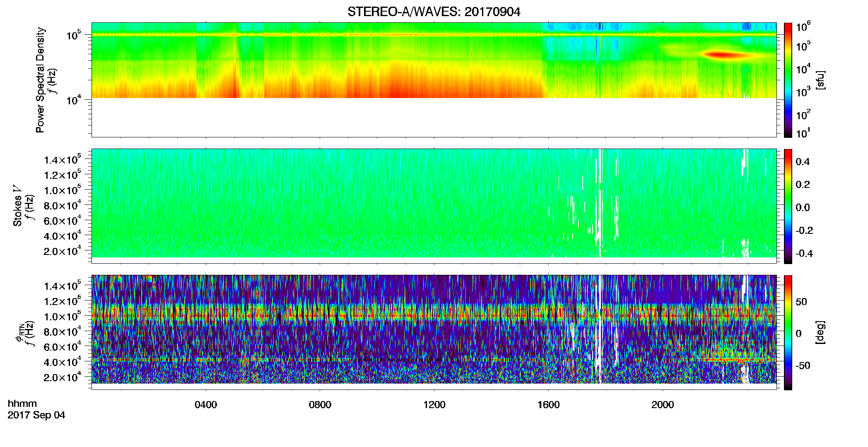The image size is (868, 447).
Task: Click the Stokes V panel's 8.0×10^4 frequency tick
Action: (62, 205)
